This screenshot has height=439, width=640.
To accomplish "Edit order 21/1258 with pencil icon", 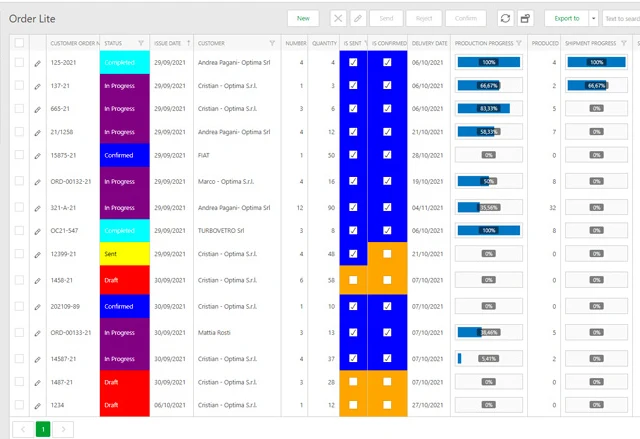I will [x=38, y=133].
